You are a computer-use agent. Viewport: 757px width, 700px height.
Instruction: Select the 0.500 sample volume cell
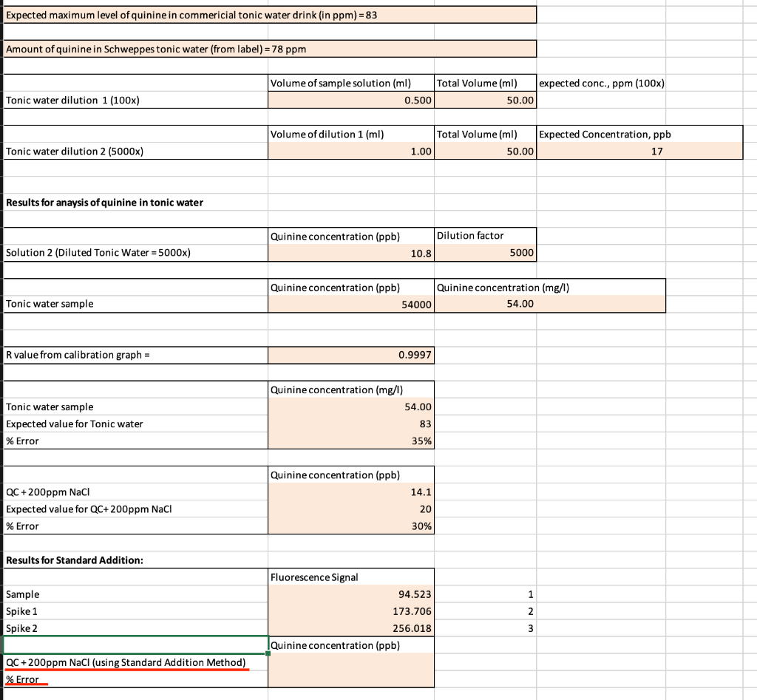[x=351, y=100]
